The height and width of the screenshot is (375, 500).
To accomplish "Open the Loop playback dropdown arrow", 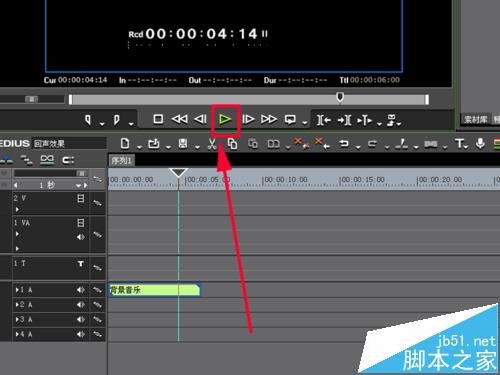I will pos(305,123).
